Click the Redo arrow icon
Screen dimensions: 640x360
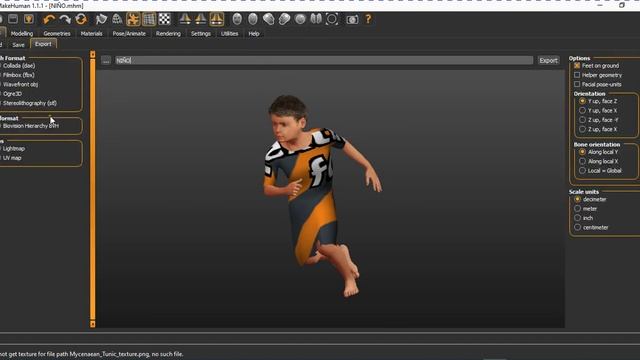[x=65, y=19]
